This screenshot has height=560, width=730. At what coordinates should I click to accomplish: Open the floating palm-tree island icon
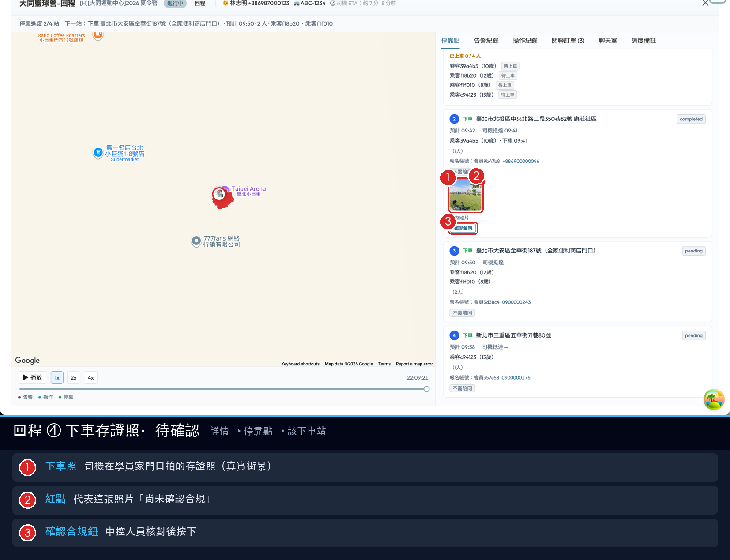click(x=714, y=399)
